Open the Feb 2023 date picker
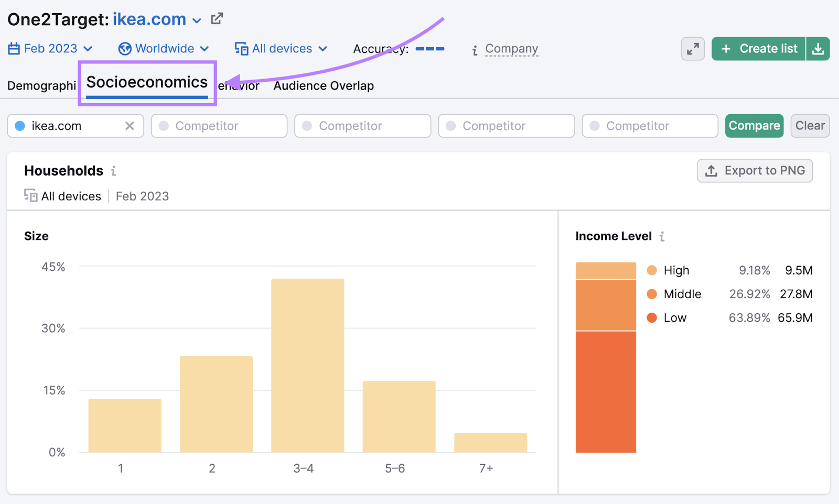 [x=50, y=49]
